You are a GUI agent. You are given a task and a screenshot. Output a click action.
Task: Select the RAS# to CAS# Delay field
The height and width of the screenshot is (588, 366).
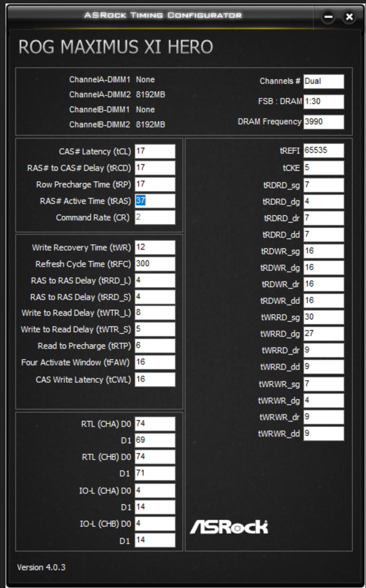(x=155, y=168)
